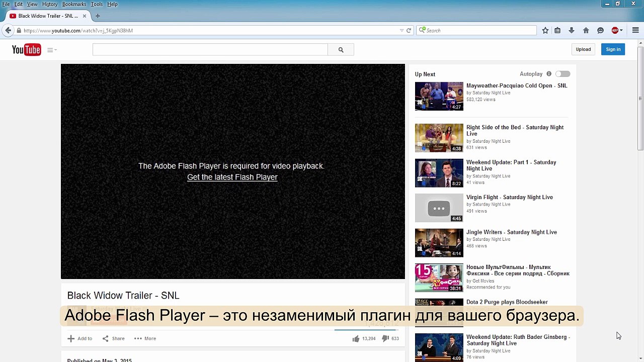The width and height of the screenshot is (644, 362).
Task: Click the Black Widow Trailer - SNL title
Action: 123,296
